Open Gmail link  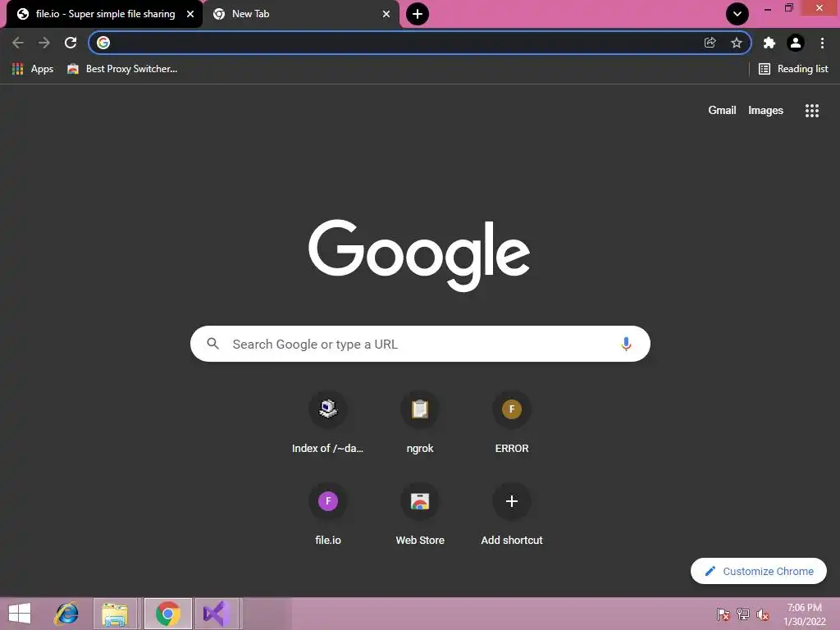coord(722,111)
